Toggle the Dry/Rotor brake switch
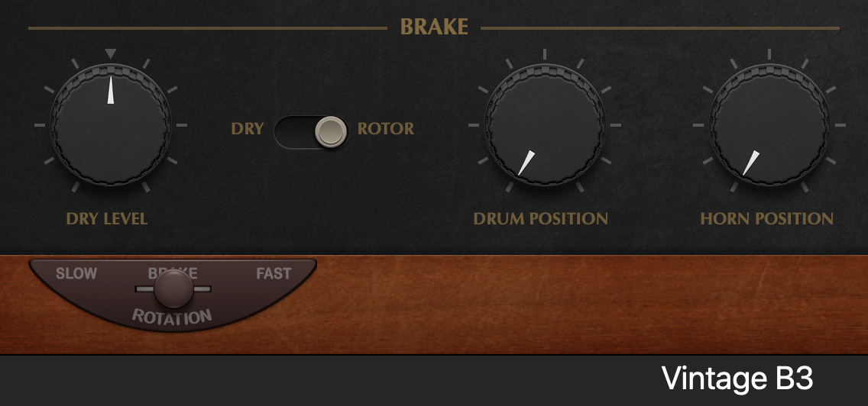Screen dimensions: 868x406 (x=311, y=132)
